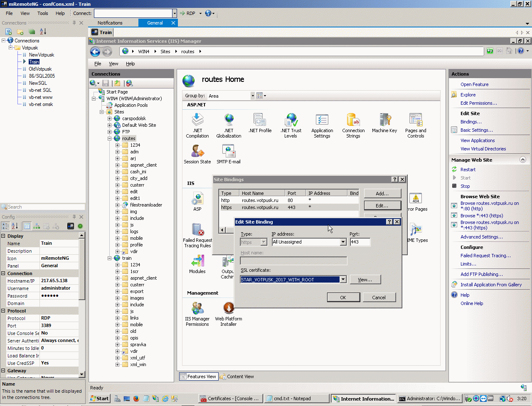Switch to the Content View tab
This screenshot has width=532, height=406.
(x=237, y=376)
